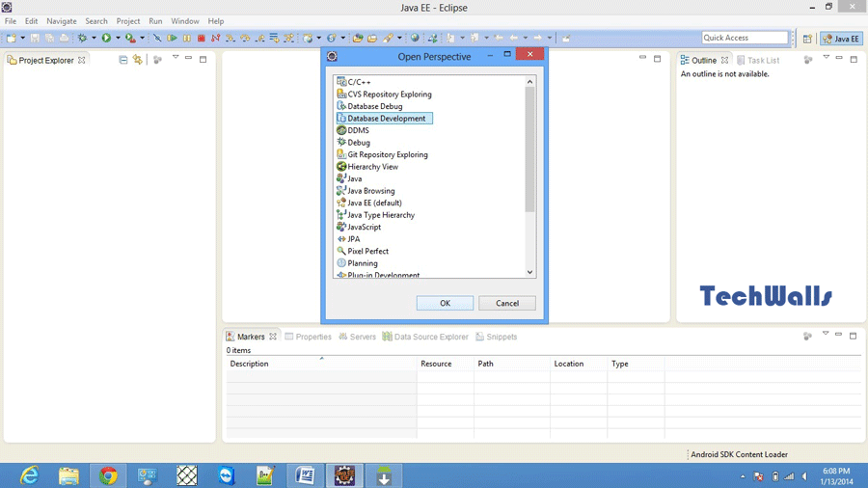This screenshot has width=868, height=488.
Task: Open Microsoft Word from the taskbar
Action: (305, 475)
